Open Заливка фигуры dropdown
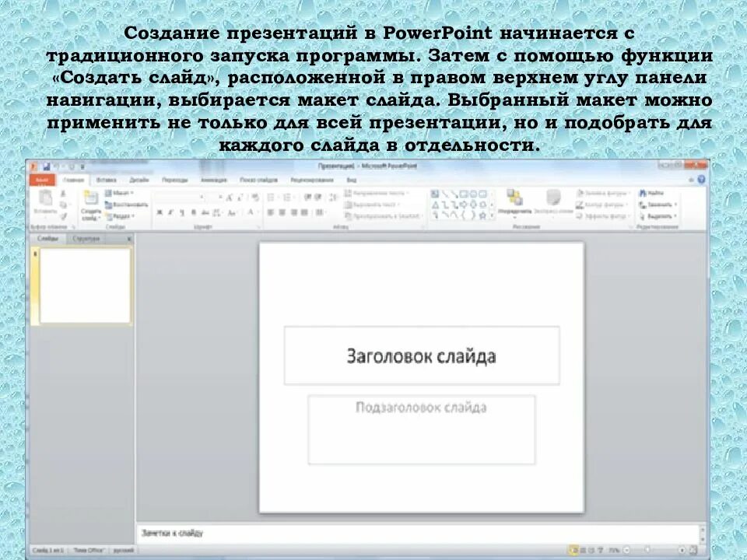The image size is (747, 560). pos(603,194)
